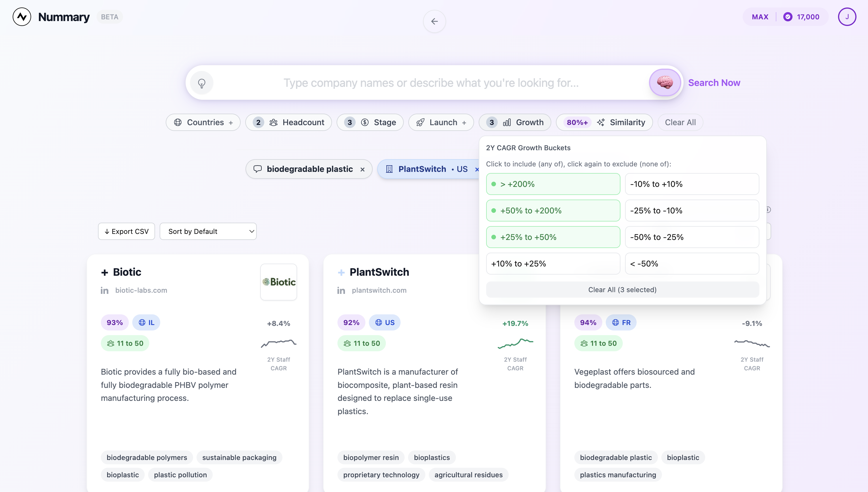Click the sustainable packaging tag
868x492 pixels.
coord(239,457)
